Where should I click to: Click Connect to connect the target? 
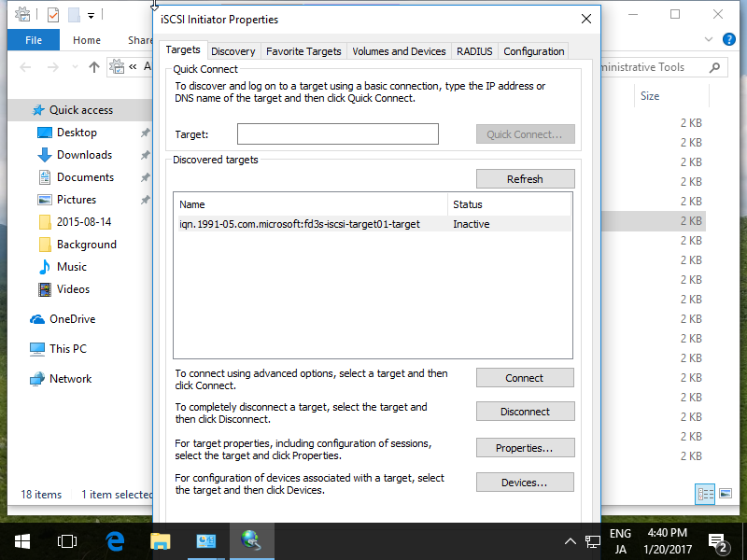pyautogui.click(x=525, y=378)
